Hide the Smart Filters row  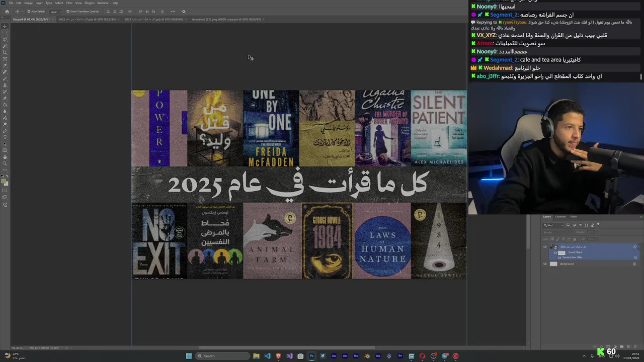point(555,252)
